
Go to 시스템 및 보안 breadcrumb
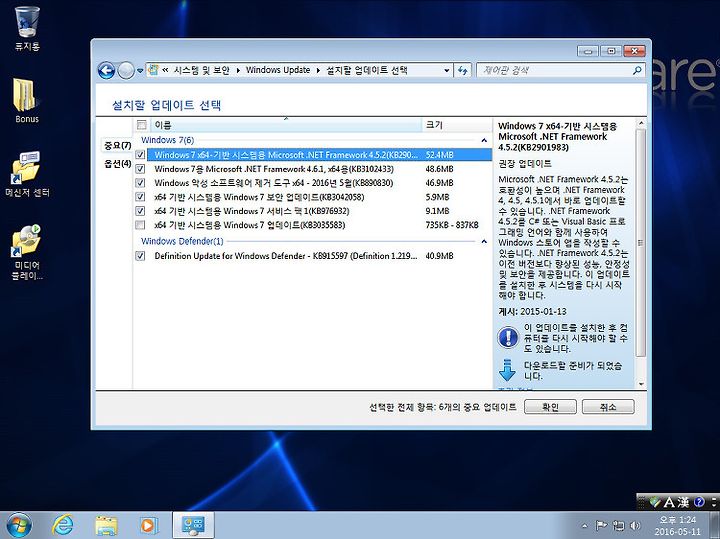tap(202, 70)
